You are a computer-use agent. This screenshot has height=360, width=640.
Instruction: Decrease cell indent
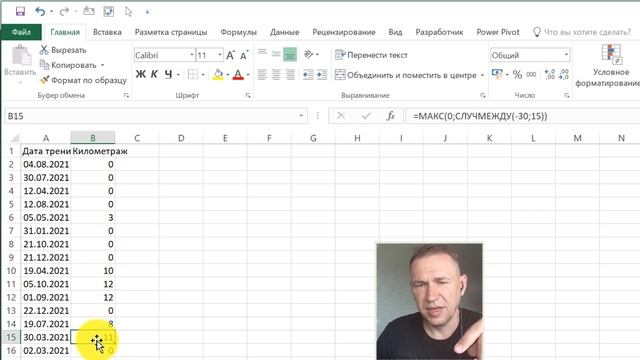[x=308, y=75]
